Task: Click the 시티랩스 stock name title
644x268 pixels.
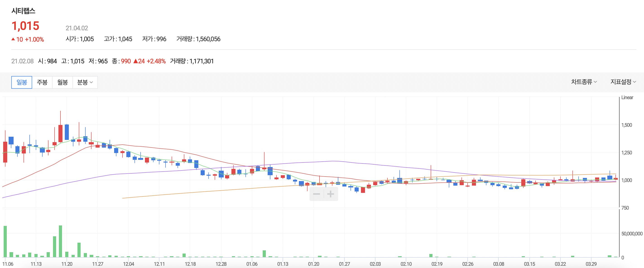Action: point(23,11)
